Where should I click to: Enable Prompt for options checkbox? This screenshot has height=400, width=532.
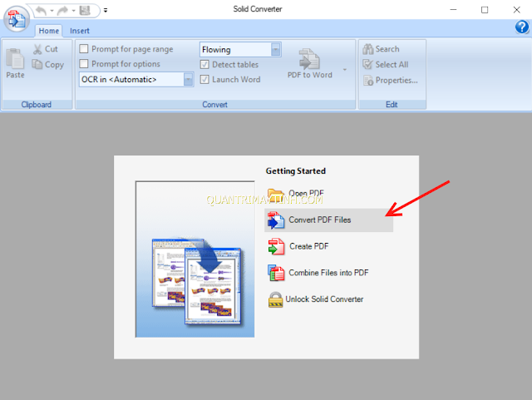click(x=84, y=63)
